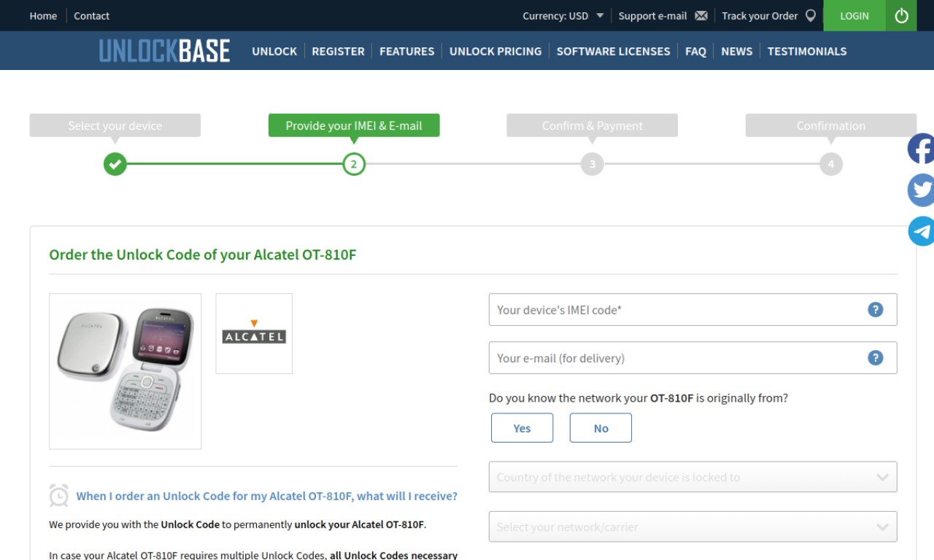Screen dimensions: 934x560
Task: Choose Yes for knowing the network
Action: point(522,428)
